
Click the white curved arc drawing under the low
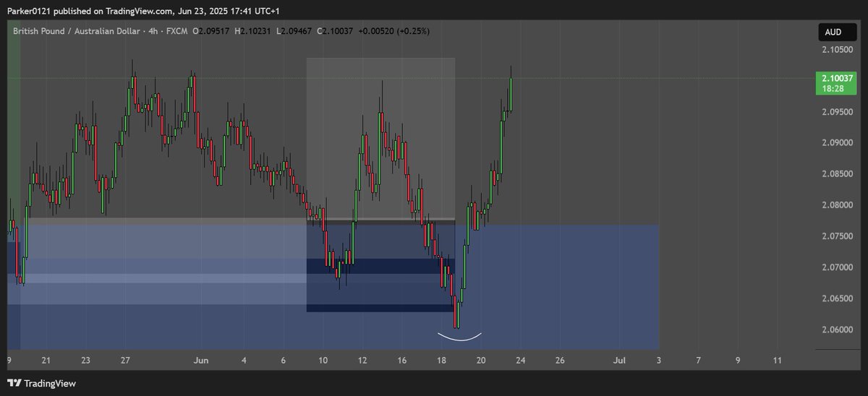click(459, 336)
